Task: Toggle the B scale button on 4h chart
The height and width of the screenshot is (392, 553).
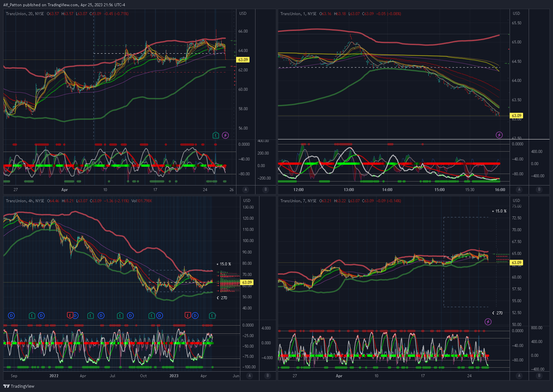Action: tap(268, 376)
